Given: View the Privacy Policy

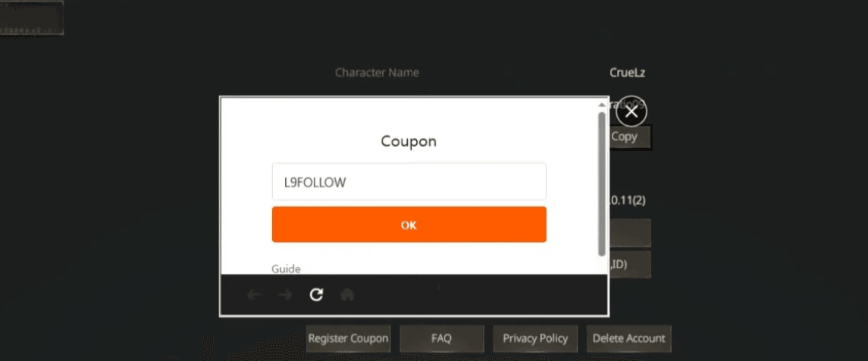Looking at the screenshot, I should point(535,338).
